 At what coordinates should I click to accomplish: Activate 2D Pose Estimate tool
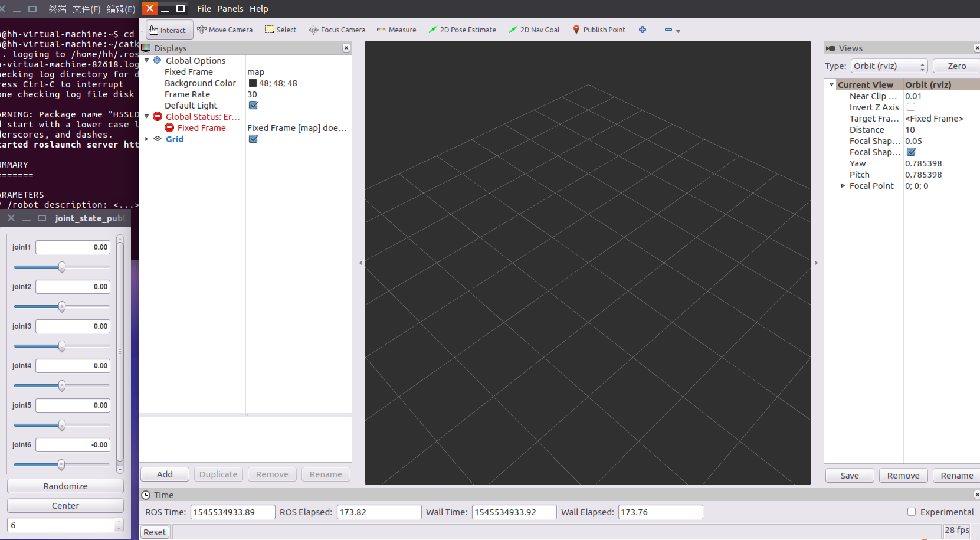pyautogui.click(x=462, y=30)
